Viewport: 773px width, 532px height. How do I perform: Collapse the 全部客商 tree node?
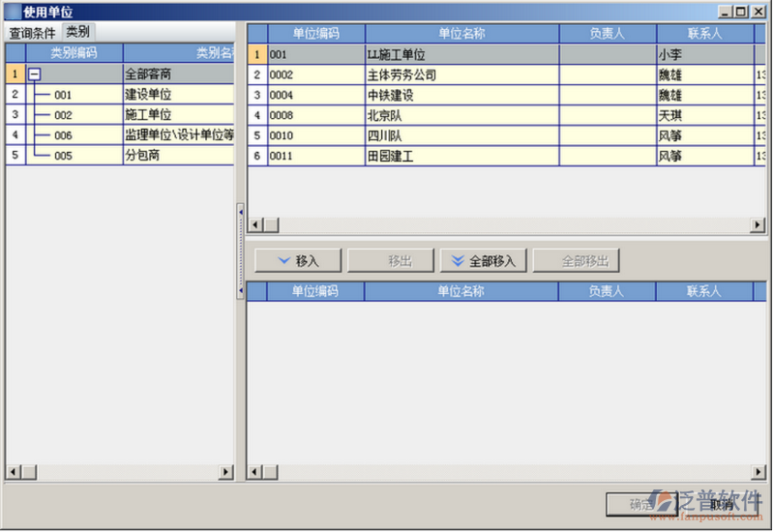tap(34, 74)
